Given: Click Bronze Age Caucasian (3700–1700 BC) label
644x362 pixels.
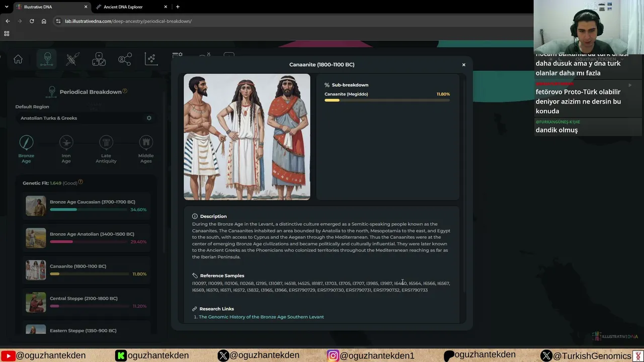Looking at the screenshot, I should [93, 202].
